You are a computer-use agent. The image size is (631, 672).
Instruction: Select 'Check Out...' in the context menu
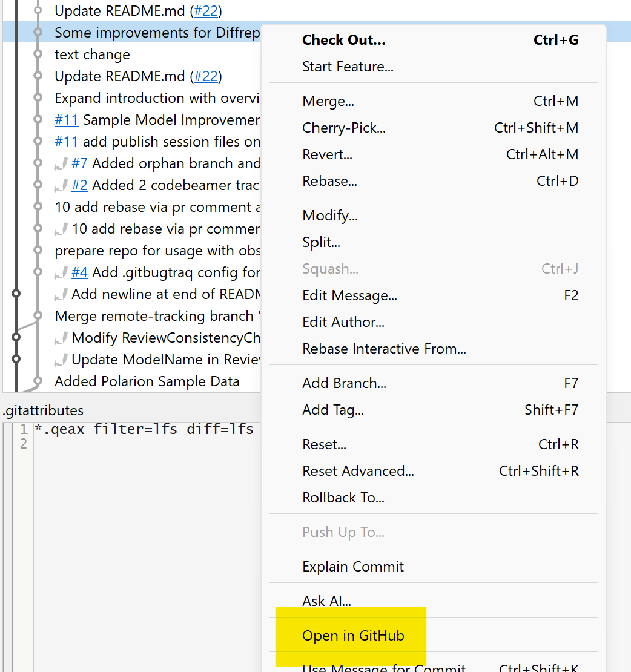point(343,40)
